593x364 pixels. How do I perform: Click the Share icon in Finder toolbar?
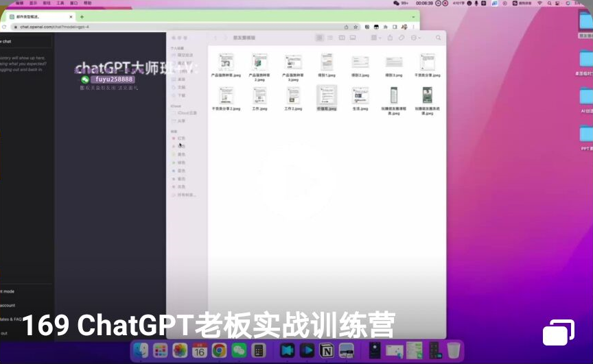point(390,38)
